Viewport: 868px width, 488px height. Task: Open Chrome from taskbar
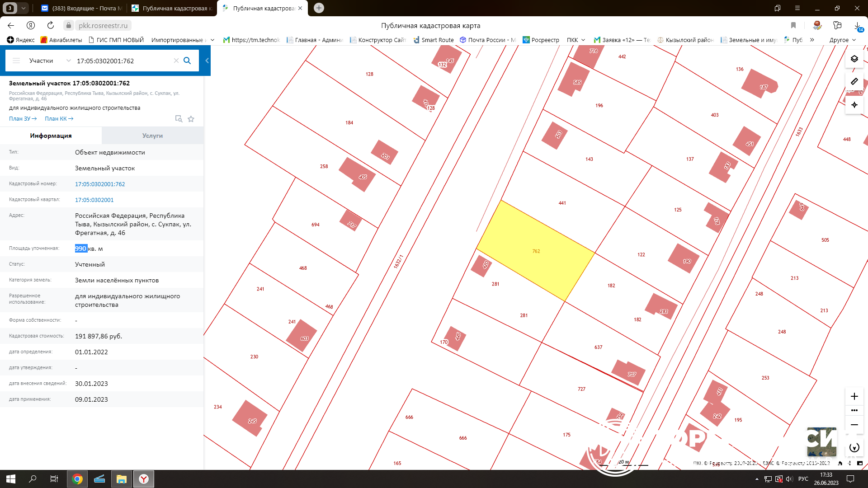[77, 479]
